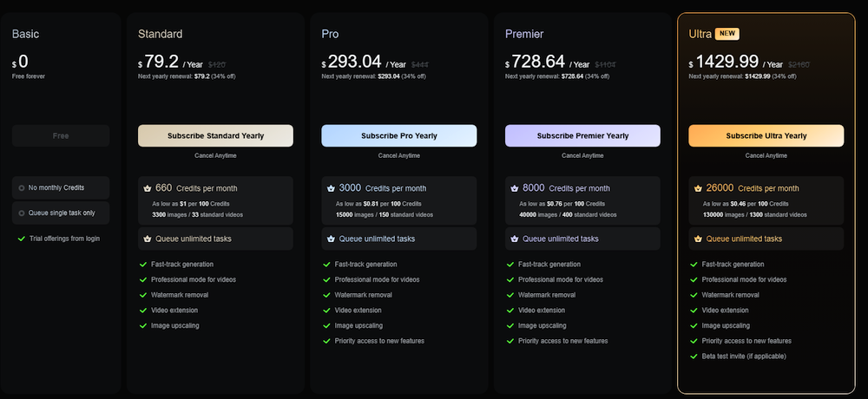
Task: Click the Premier Queue unlimited tasks crown icon
Action: pos(514,239)
